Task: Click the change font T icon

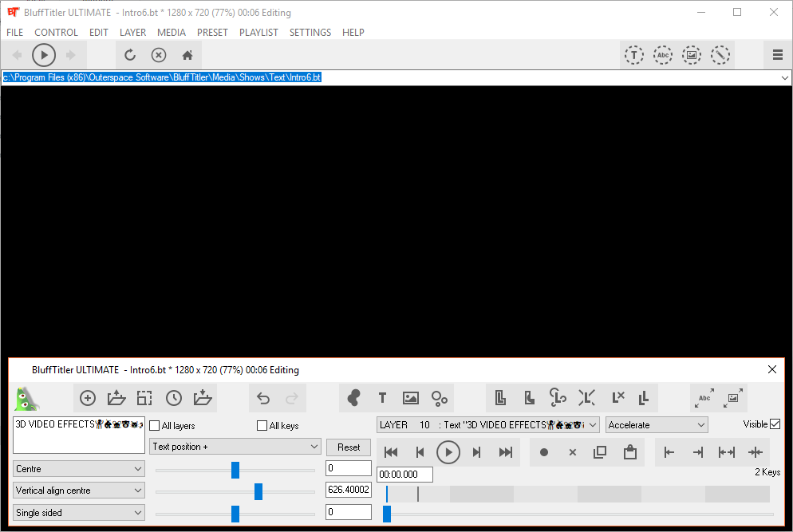Action: coord(382,399)
